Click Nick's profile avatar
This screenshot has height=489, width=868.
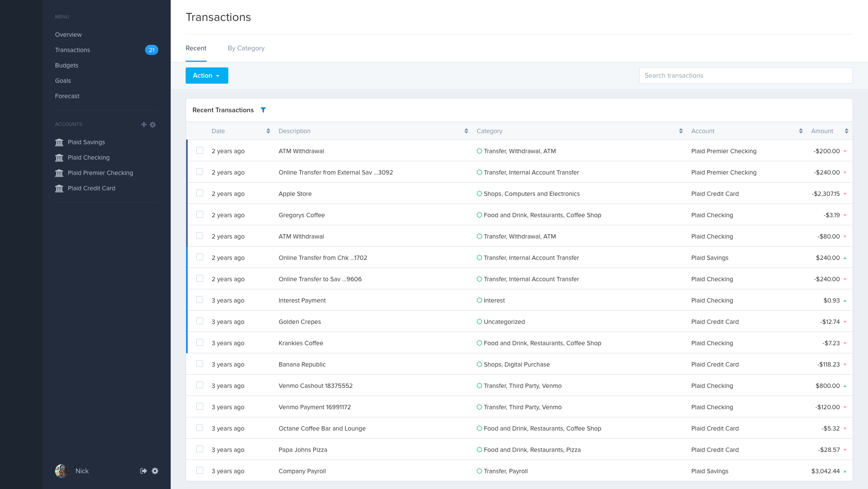62,471
